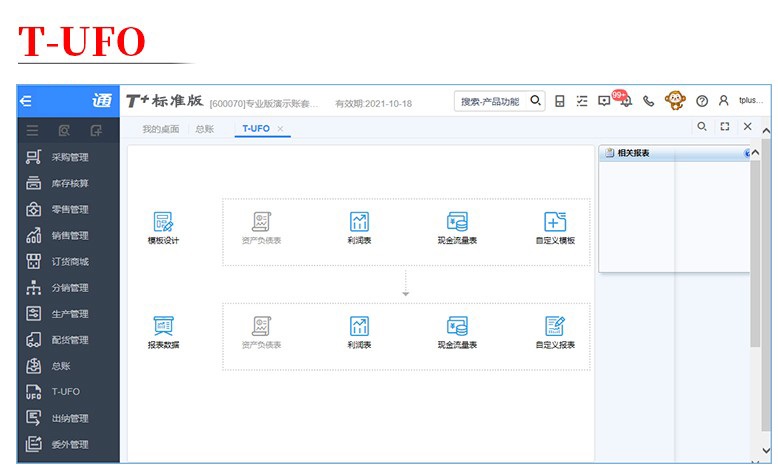
Task: Click the vertical scrollbar up arrow
Action: [x=767, y=131]
